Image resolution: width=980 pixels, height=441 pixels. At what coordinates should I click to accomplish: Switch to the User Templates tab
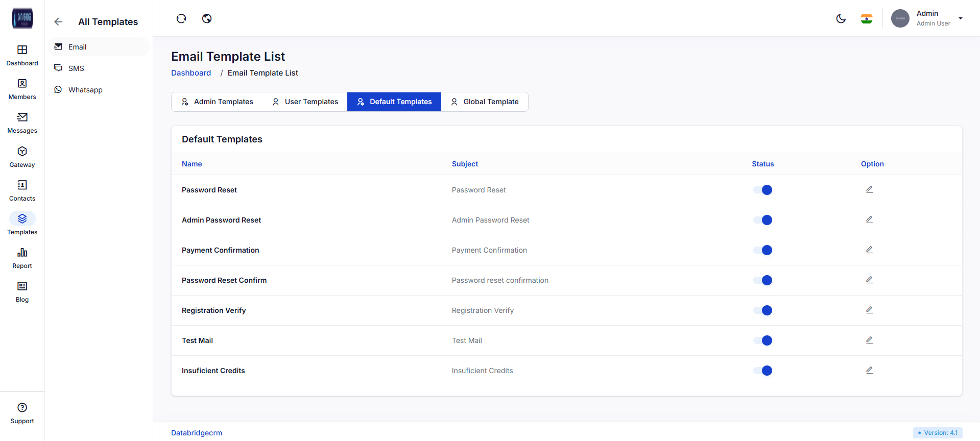305,102
